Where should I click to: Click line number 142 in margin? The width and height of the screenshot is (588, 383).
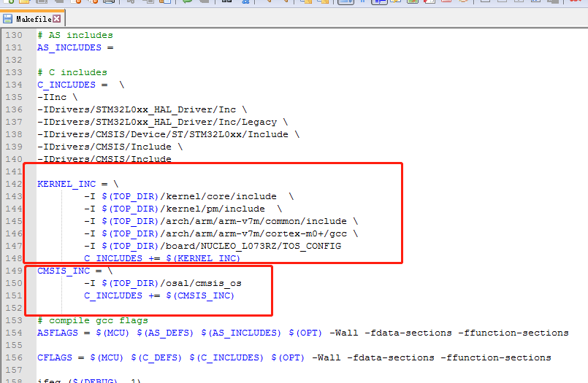click(13, 184)
